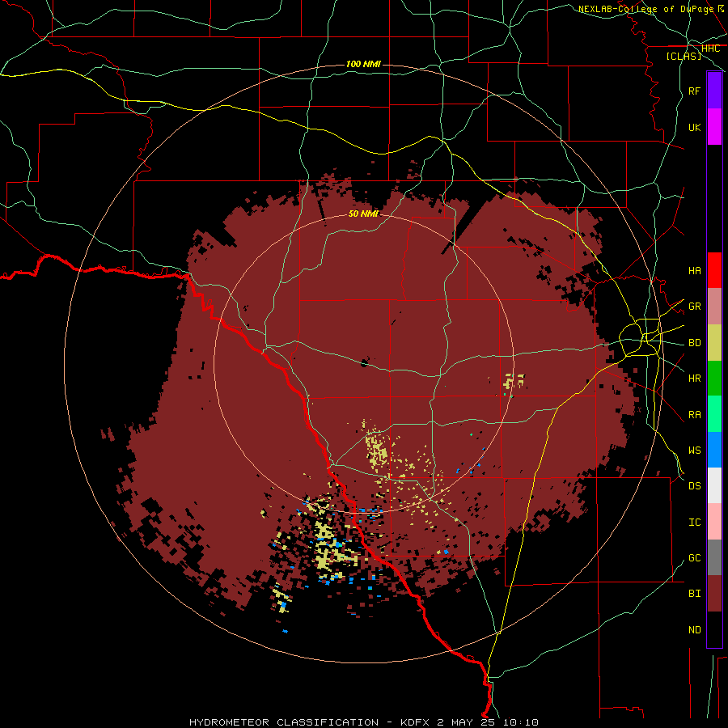Viewport: 728px width, 728px height.
Task: Click the 'HYDROMETEOR CLASSIFICATION' title text
Action: (x=284, y=722)
